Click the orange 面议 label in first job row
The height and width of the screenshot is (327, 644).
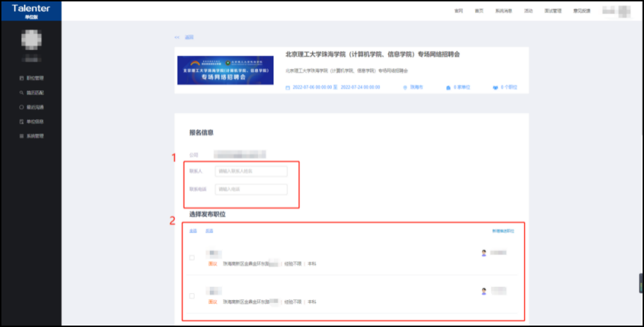(213, 264)
